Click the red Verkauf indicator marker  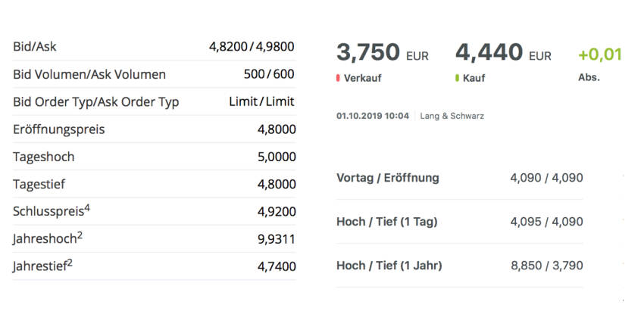tap(338, 78)
